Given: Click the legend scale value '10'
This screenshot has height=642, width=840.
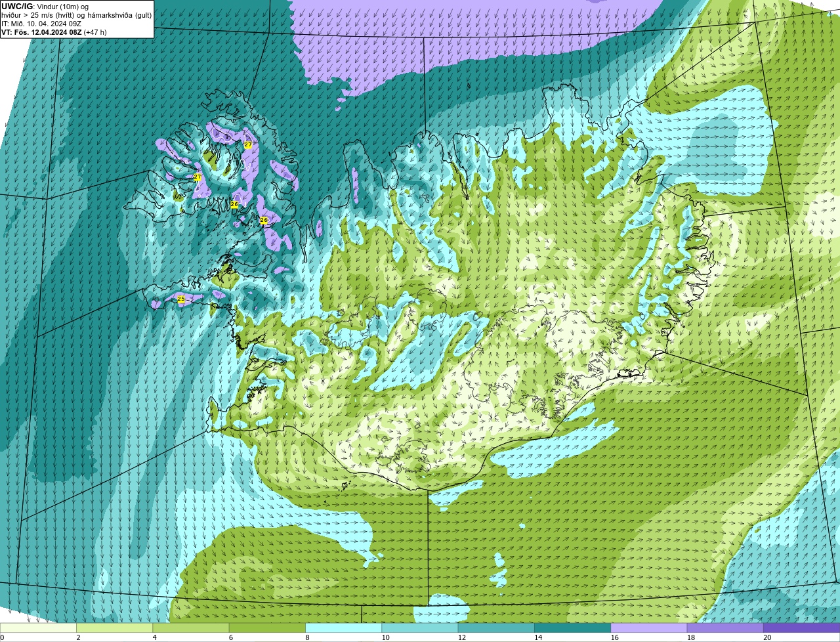Looking at the screenshot, I should tap(385, 637).
